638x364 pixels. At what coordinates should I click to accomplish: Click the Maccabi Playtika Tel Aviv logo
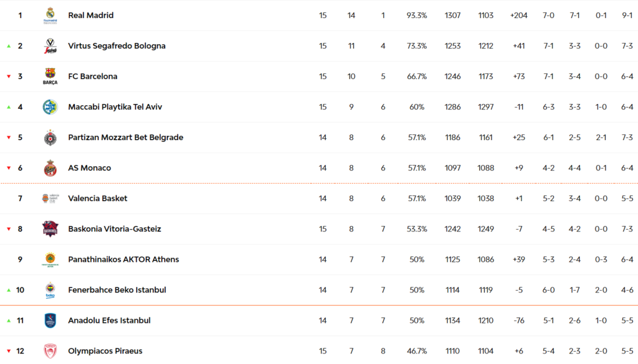click(x=50, y=106)
